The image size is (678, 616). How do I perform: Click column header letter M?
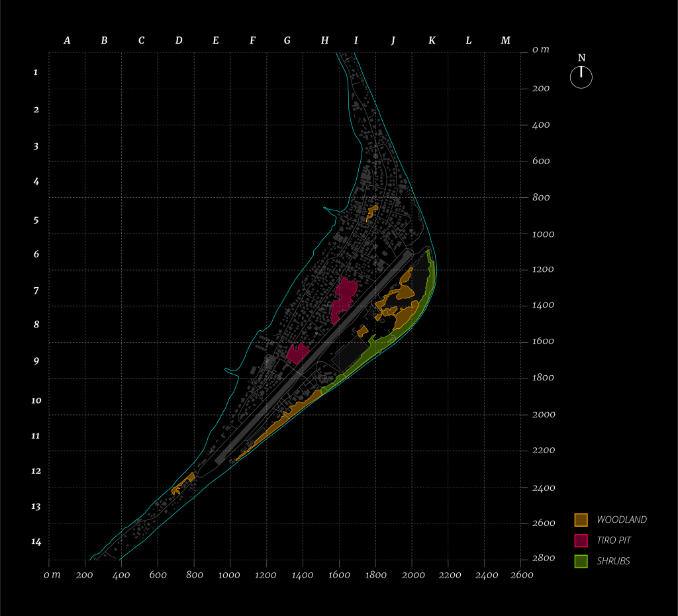505,41
